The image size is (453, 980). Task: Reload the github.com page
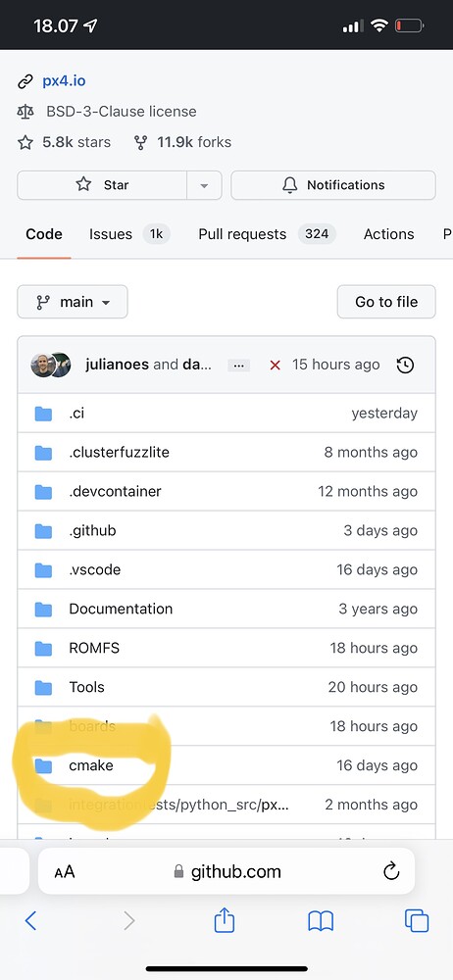click(391, 870)
